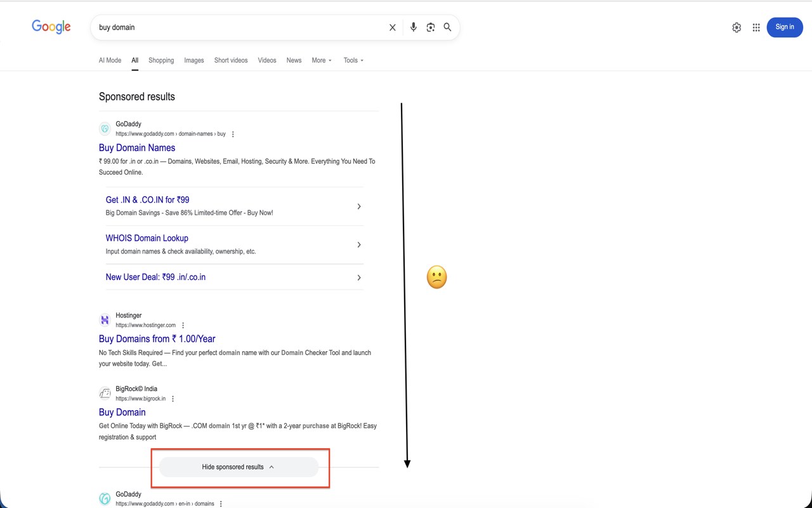The height and width of the screenshot is (508, 812).
Task: Switch to the Images tab
Action: coord(193,60)
